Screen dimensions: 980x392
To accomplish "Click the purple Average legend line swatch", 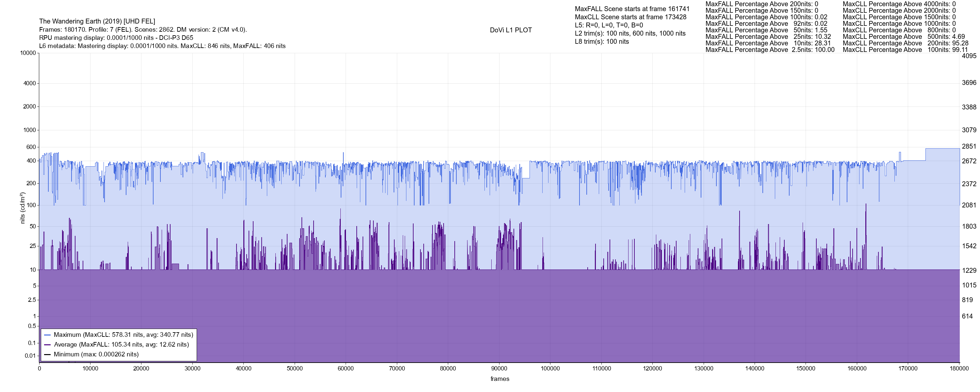I will pyautogui.click(x=48, y=345).
